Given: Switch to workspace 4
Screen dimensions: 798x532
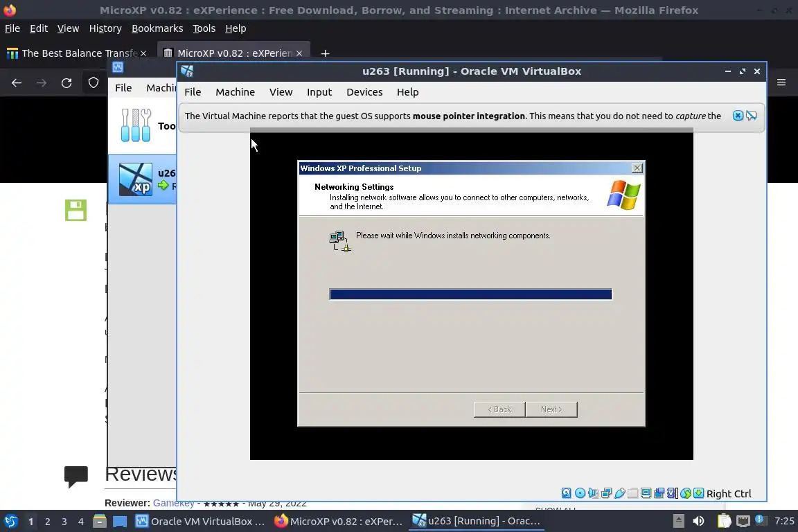Looking at the screenshot, I should pos(81,522).
